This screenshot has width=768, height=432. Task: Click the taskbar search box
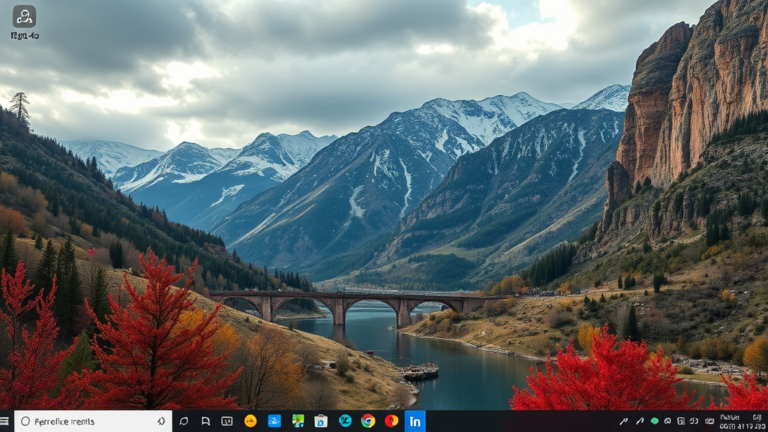[92, 421]
